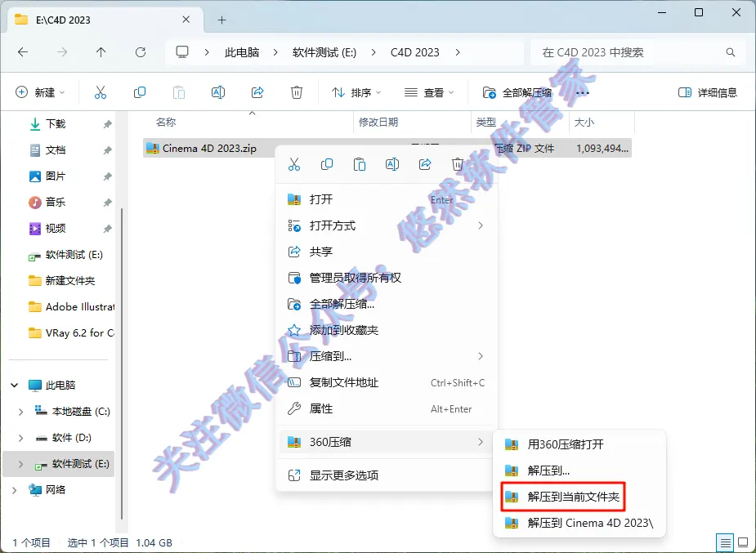Expand 软件 (D:) in the tree
The width and height of the screenshot is (756, 553).
[20, 438]
